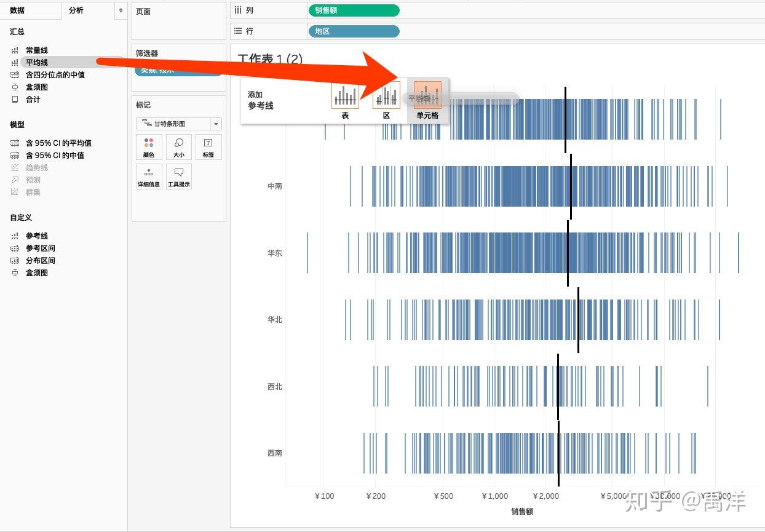Image resolution: width=765 pixels, height=532 pixels.
Task: Select the 单元格 (Cell) scope icon
Action: pos(426,95)
